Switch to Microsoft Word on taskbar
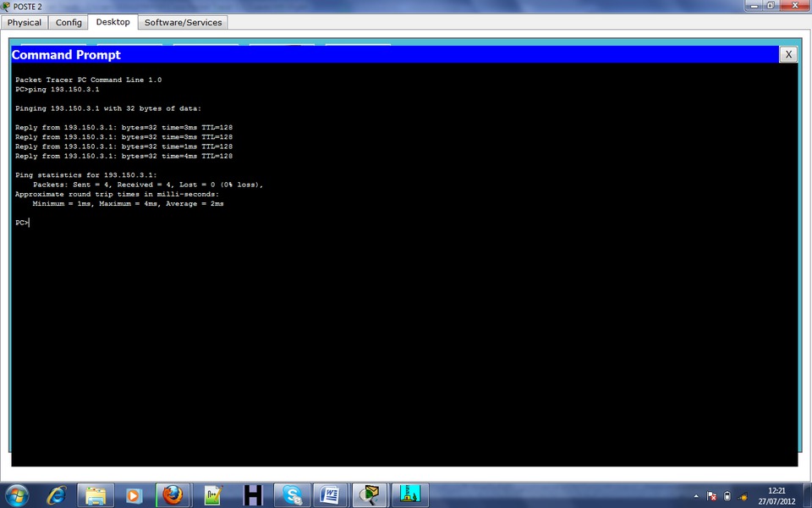The height and width of the screenshot is (508, 812). pyautogui.click(x=330, y=495)
